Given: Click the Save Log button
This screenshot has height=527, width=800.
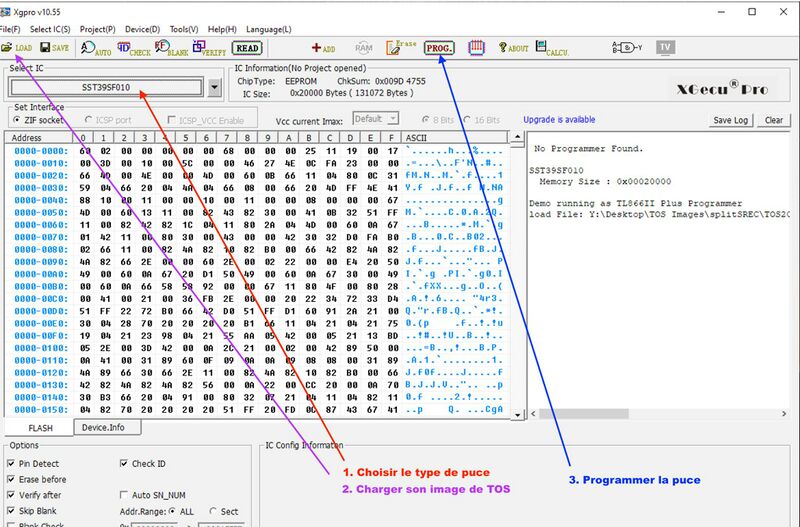Looking at the screenshot, I should [x=730, y=120].
